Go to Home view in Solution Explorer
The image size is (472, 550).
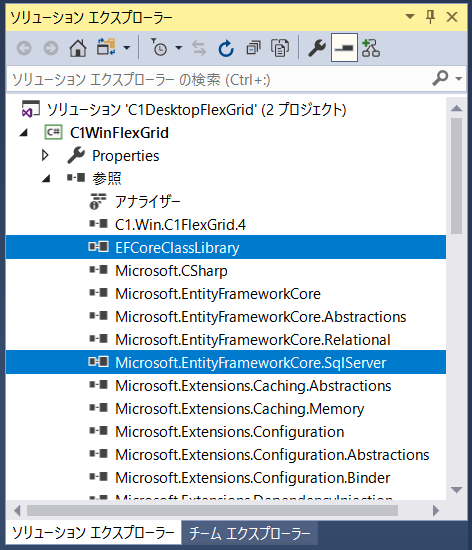tap(78, 48)
